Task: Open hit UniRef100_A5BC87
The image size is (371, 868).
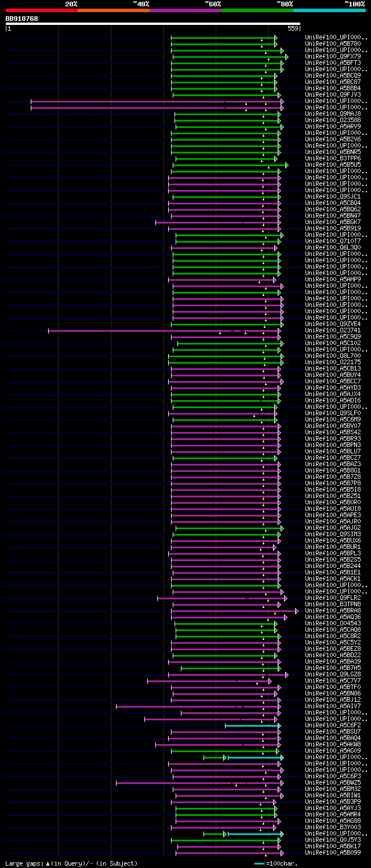Action: pos(333,82)
